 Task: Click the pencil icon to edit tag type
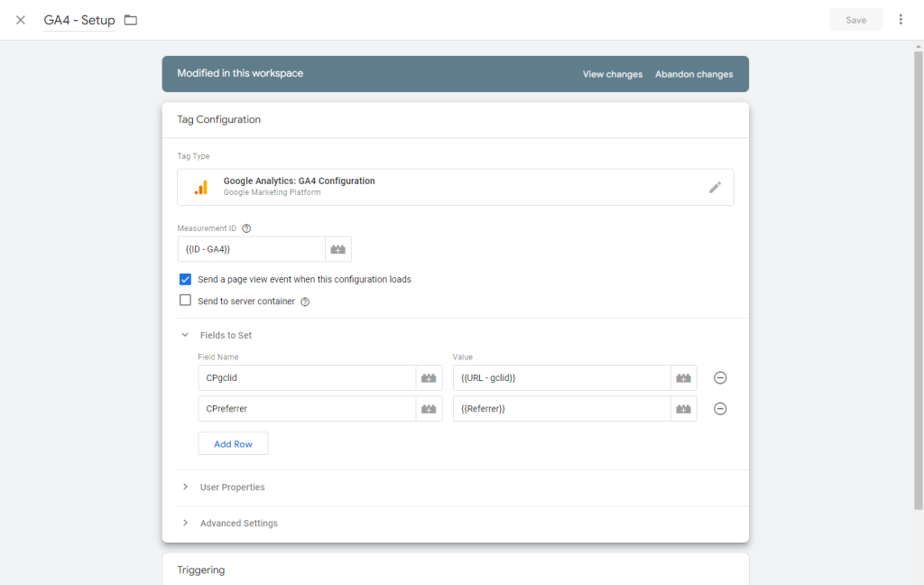pyautogui.click(x=715, y=187)
